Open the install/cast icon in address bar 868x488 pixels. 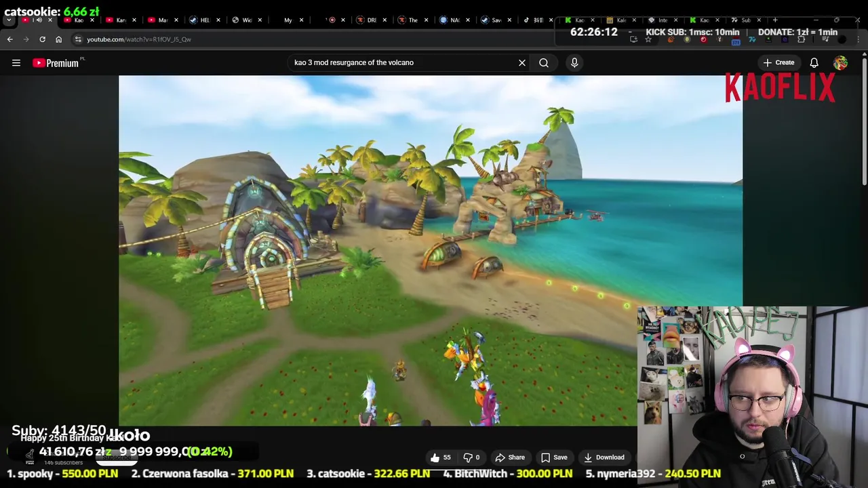(x=633, y=39)
